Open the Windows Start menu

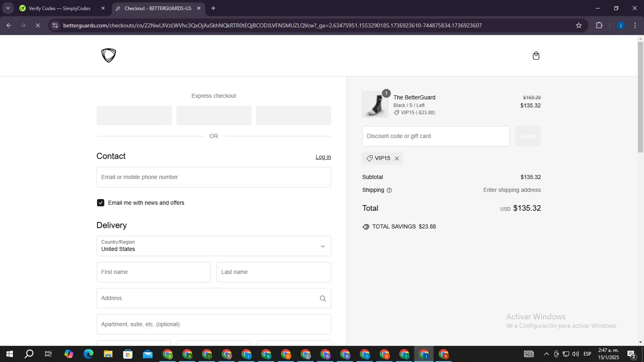pos(9,354)
